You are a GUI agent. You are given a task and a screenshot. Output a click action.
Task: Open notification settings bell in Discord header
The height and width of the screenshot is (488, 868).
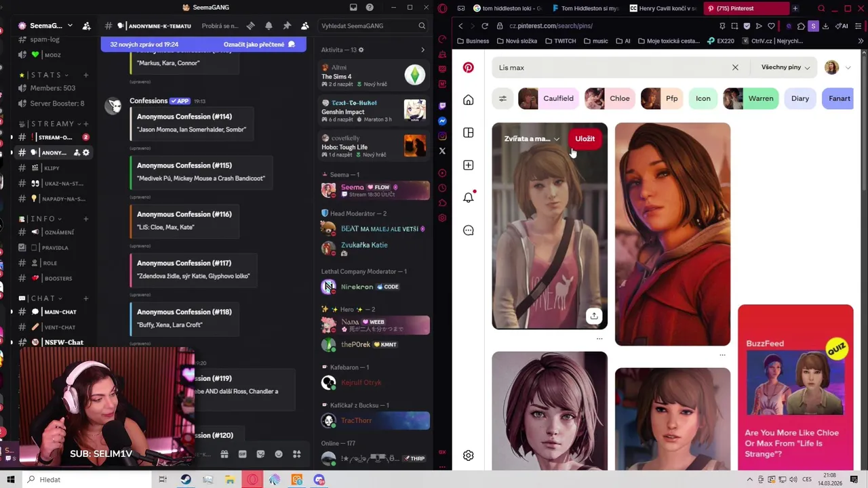pos(269,26)
